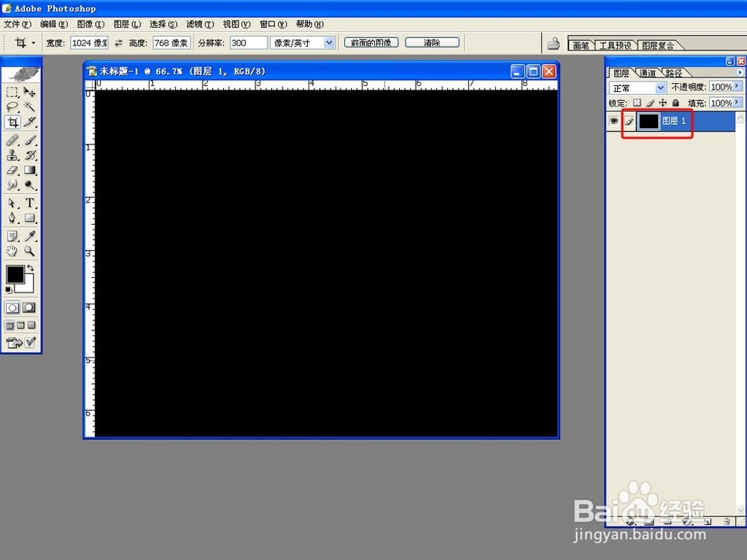Select the Eraser tool
Viewport: 747px width, 560px height.
[x=13, y=170]
